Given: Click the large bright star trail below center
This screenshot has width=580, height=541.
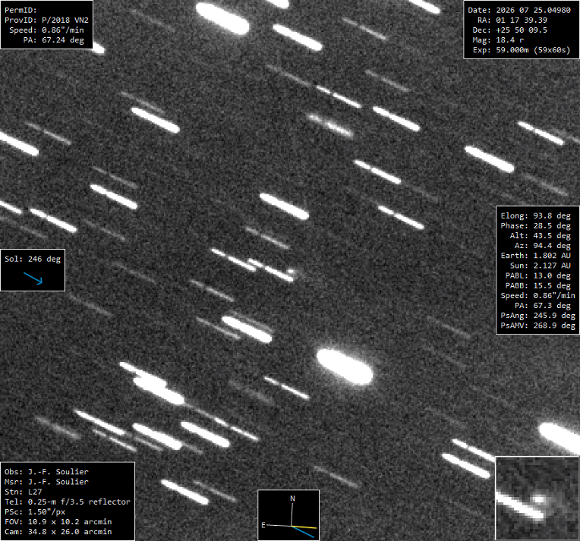Looking at the screenshot, I should pos(344,367).
